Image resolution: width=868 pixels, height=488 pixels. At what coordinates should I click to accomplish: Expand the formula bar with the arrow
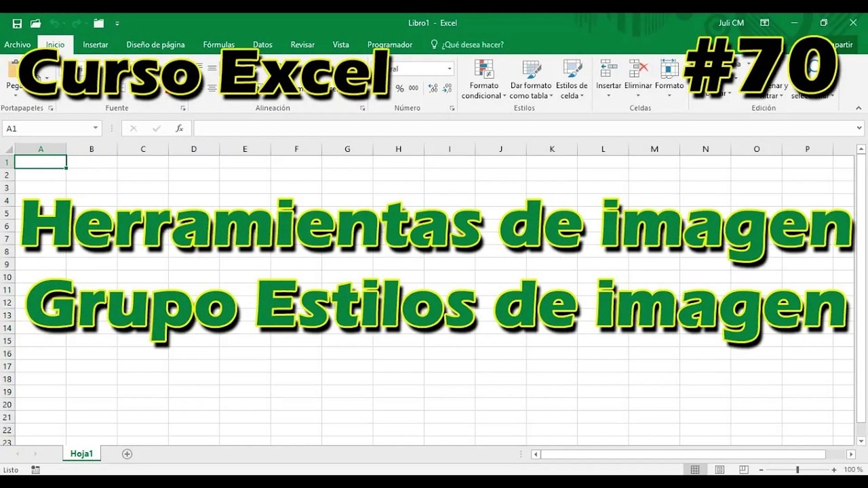(860, 128)
